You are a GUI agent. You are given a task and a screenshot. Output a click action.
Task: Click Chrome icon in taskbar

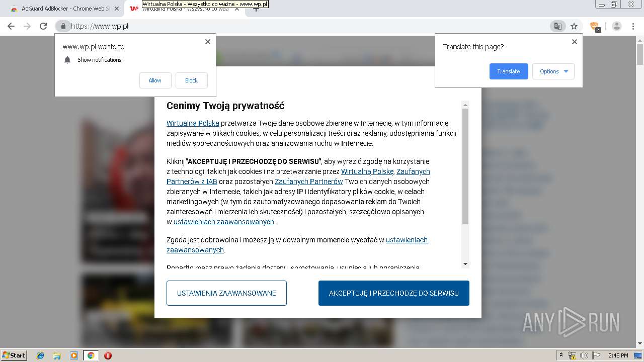[91, 355]
